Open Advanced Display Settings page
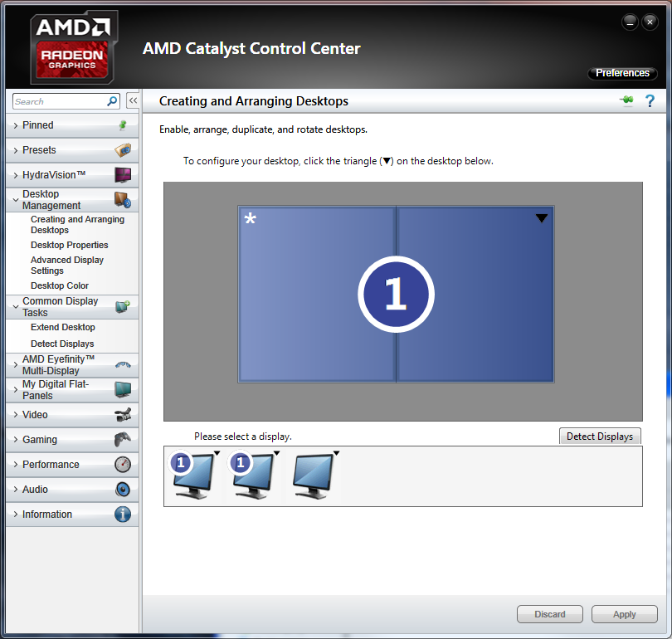The width and height of the screenshot is (672, 639). point(67,266)
